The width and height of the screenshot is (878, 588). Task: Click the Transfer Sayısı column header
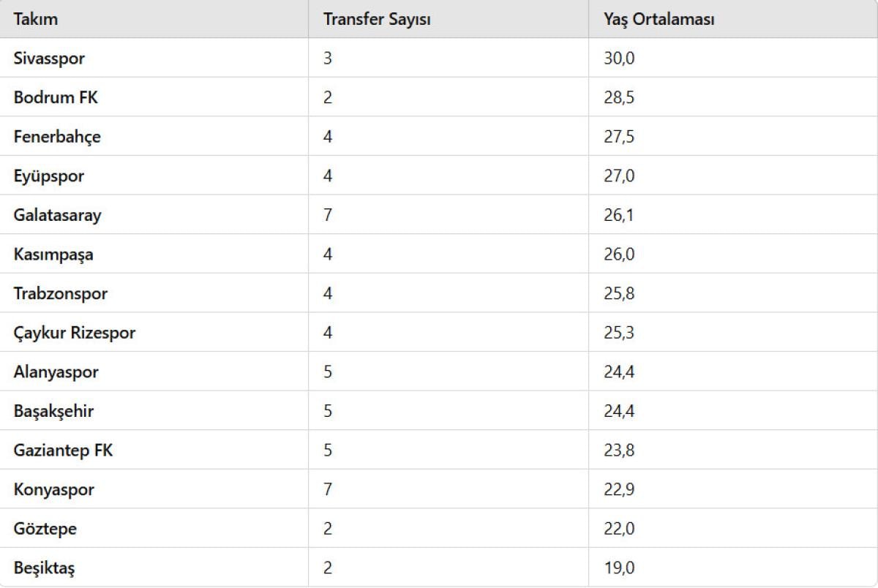pyautogui.click(x=377, y=19)
